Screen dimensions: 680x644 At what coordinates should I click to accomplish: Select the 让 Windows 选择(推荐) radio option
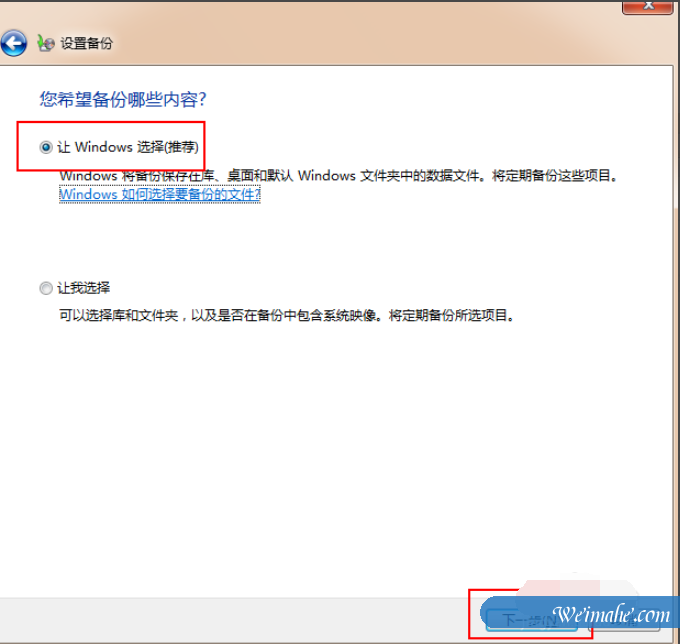coord(46,147)
